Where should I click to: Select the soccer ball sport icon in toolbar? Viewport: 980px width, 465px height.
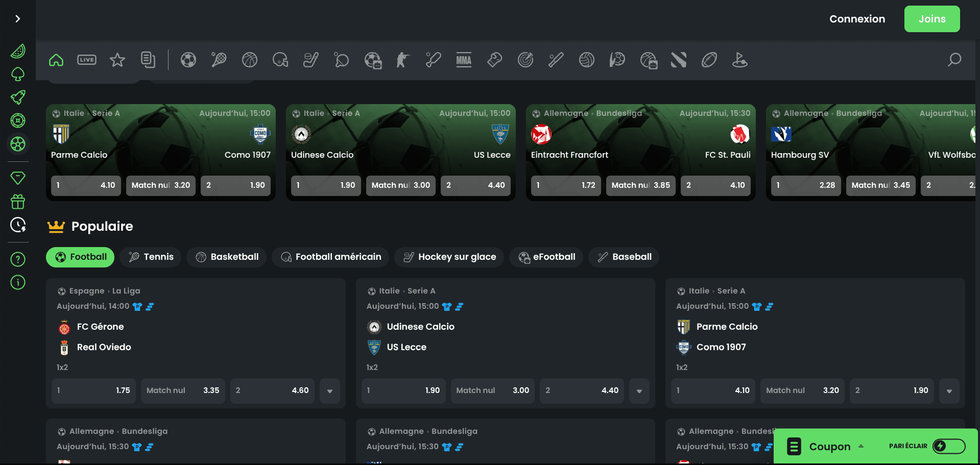pos(188,60)
